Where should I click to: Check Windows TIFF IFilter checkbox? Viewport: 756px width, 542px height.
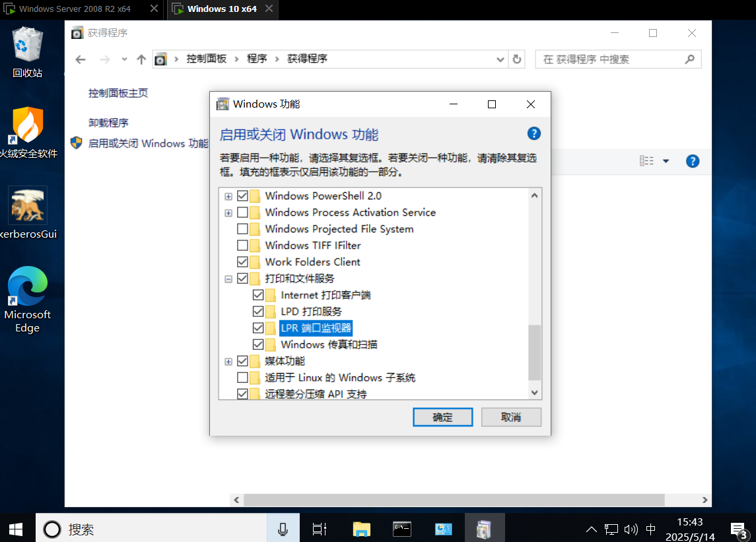242,245
